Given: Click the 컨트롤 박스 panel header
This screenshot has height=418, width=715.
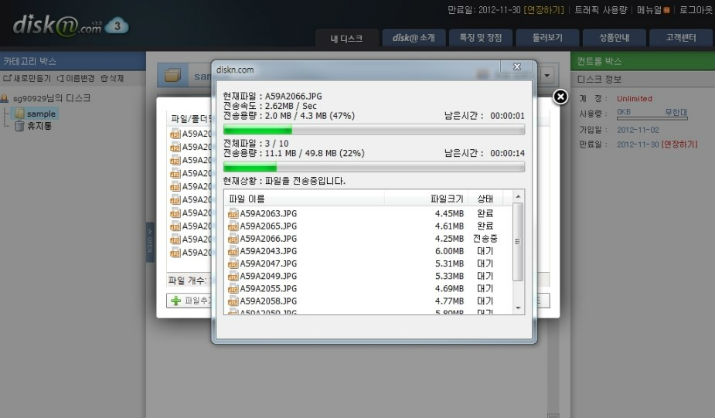Looking at the screenshot, I should [x=642, y=61].
